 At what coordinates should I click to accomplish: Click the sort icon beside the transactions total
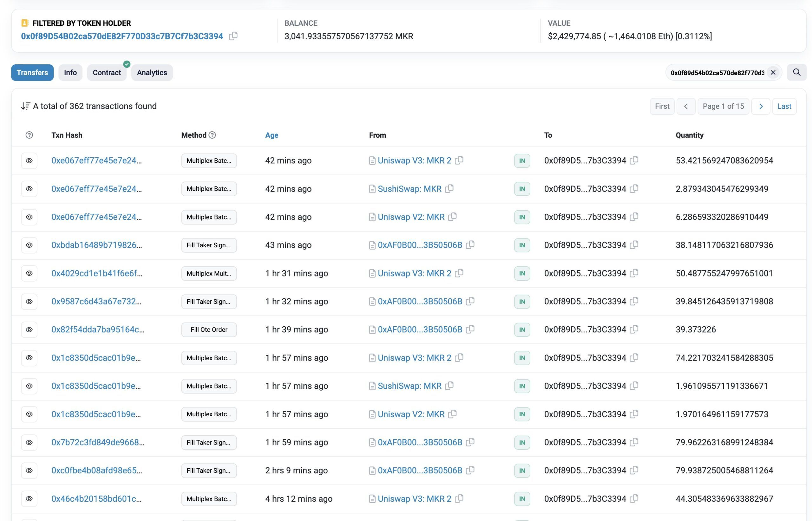[x=25, y=106]
